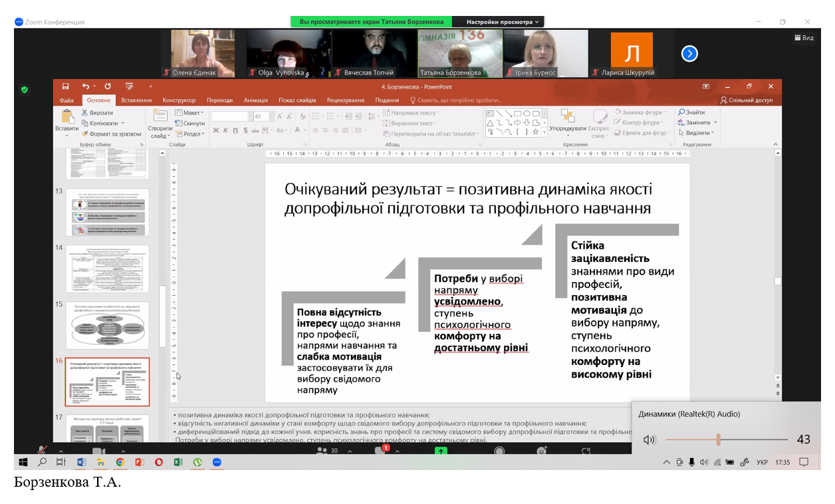Open the Файл menu
The height and width of the screenshot is (504, 835).
click(x=66, y=100)
